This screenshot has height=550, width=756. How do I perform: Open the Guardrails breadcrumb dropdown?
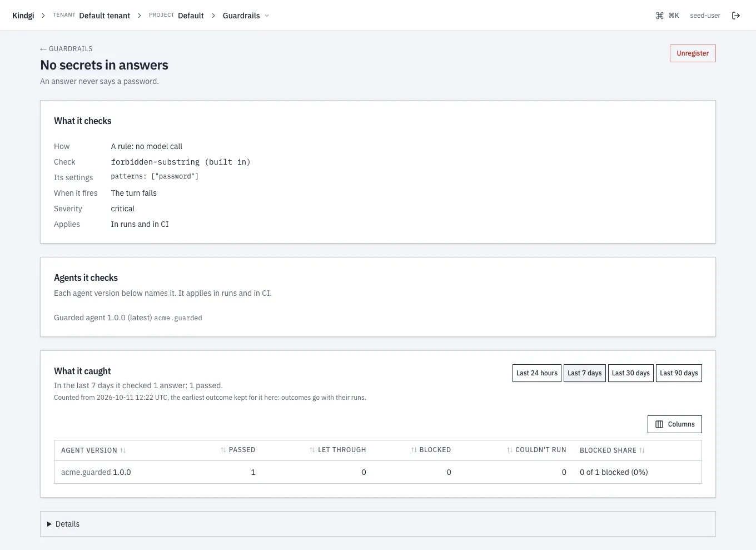pyautogui.click(x=246, y=16)
